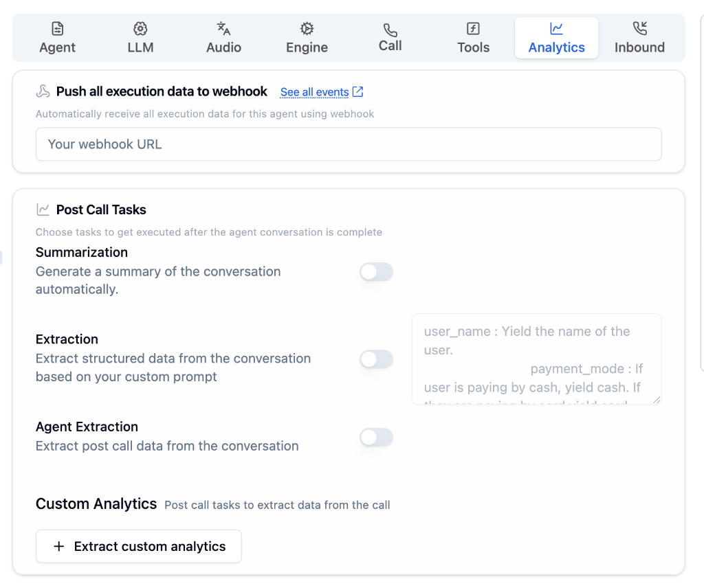
Task: Click inside the webhook URL input field
Action: [x=348, y=144]
